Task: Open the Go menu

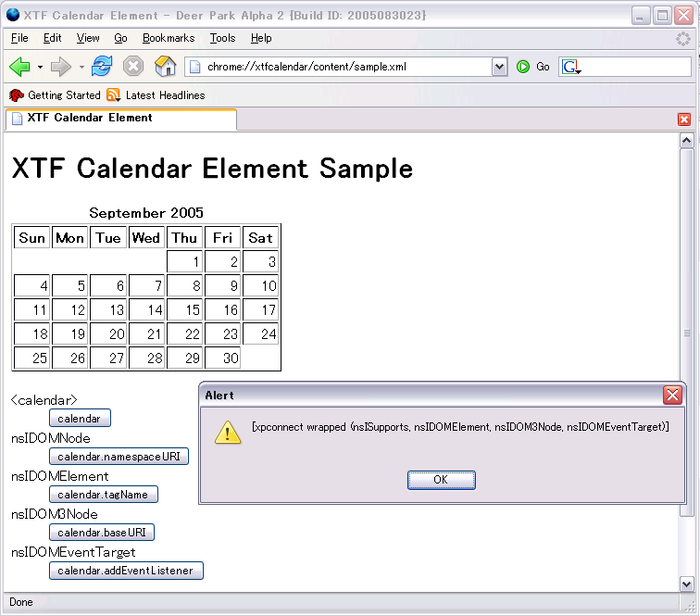Action: [120, 38]
